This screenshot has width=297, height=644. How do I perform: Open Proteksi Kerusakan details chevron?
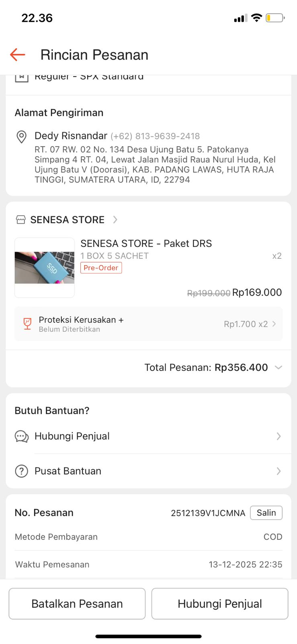click(274, 324)
